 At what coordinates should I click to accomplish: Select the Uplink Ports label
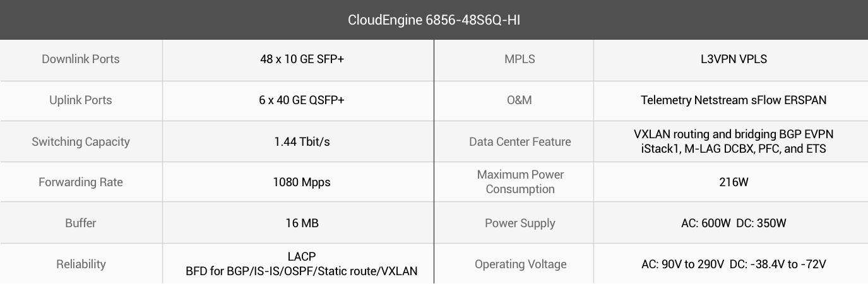click(x=81, y=100)
